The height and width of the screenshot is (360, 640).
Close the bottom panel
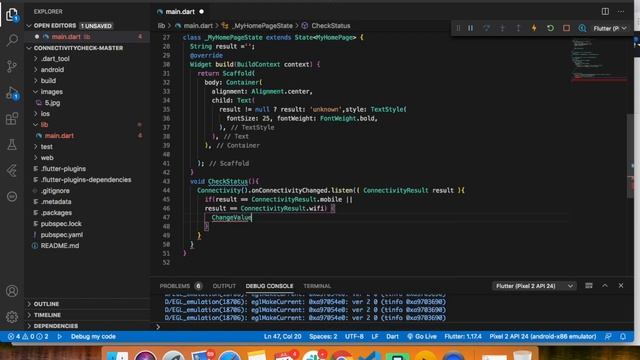click(x=621, y=285)
